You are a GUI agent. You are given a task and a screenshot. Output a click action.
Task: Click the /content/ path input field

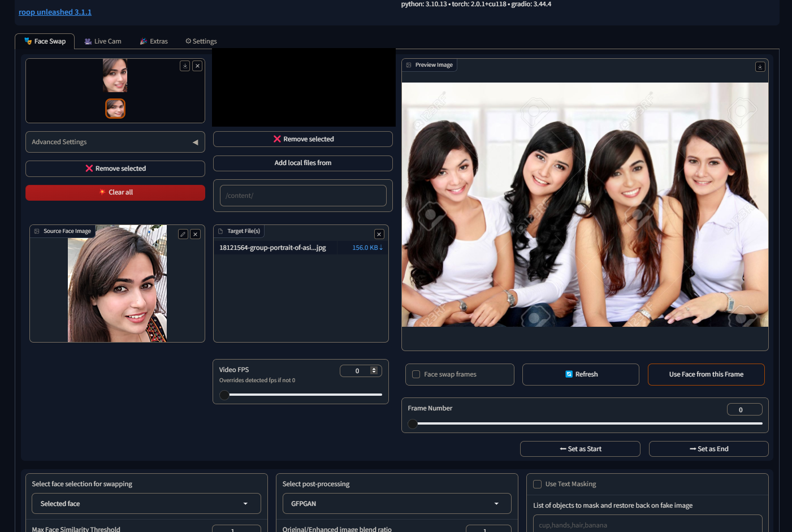(x=302, y=195)
